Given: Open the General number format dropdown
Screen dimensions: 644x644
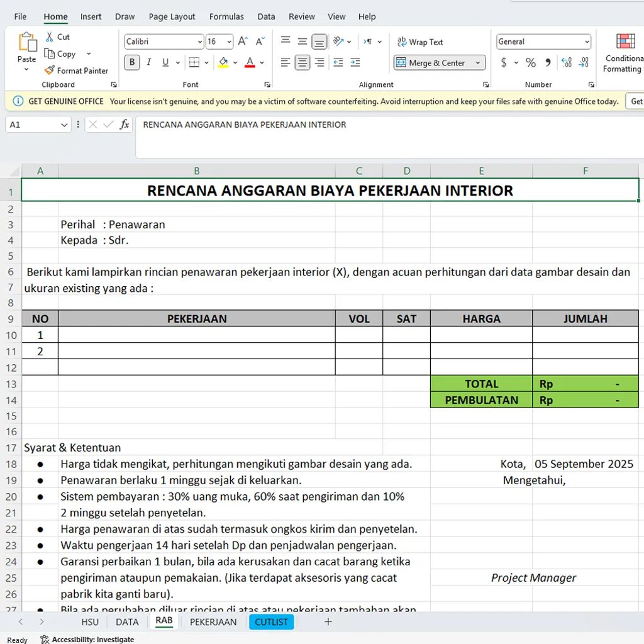Looking at the screenshot, I should tap(587, 42).
